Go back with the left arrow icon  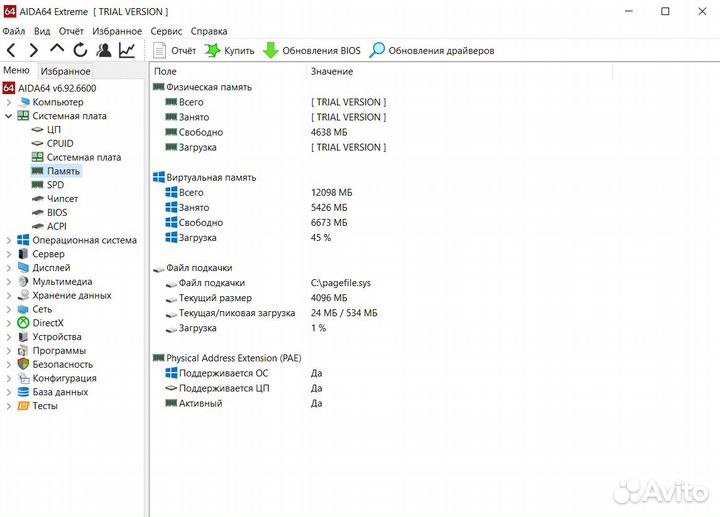coord(12,51)
